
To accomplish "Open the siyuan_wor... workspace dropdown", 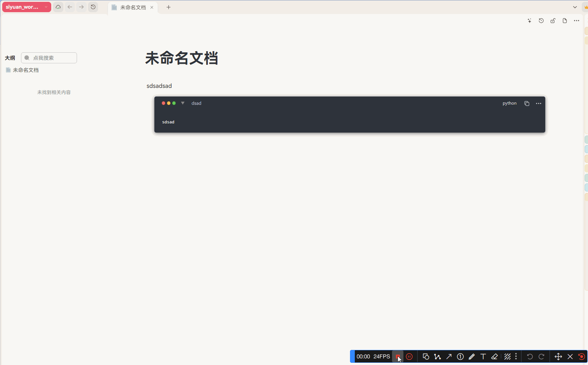I will tap(27, 7).
